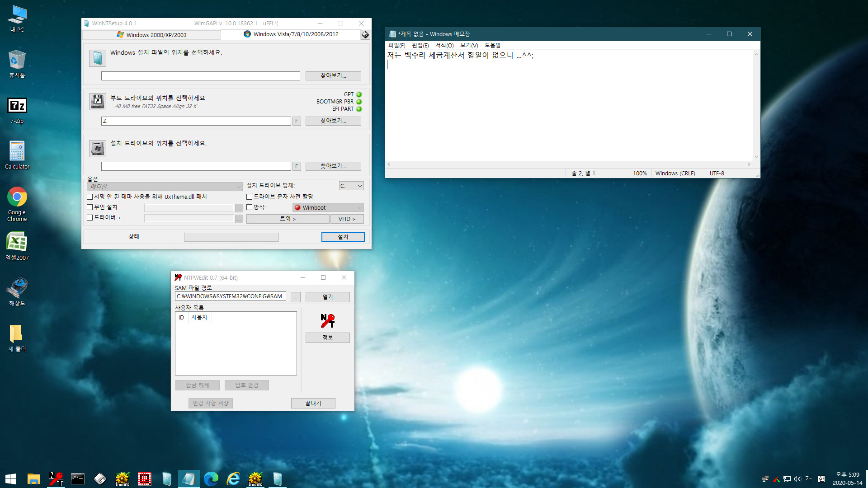Click the volume icon in the system tray
The image size is (868, 488).
coord(797,479)
